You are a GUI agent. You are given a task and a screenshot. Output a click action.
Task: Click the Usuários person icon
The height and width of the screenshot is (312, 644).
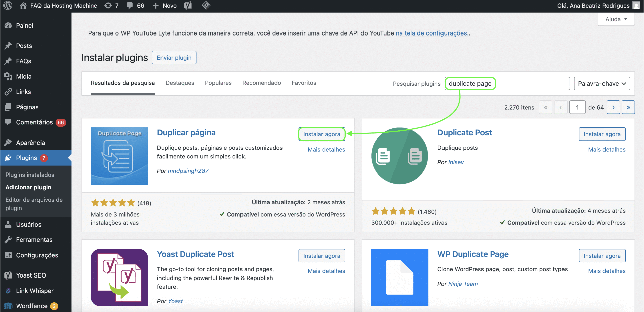pos(8,224)
